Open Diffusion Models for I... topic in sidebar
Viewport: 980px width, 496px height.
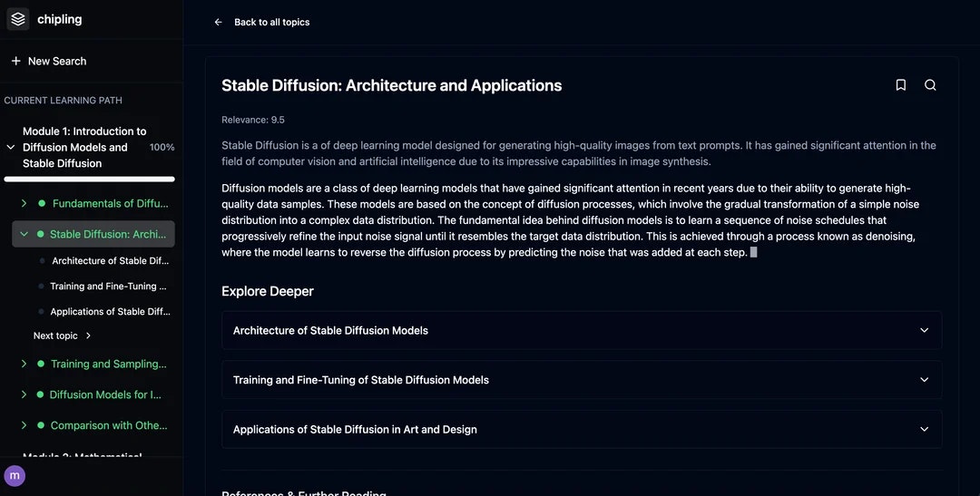[105, 394]
